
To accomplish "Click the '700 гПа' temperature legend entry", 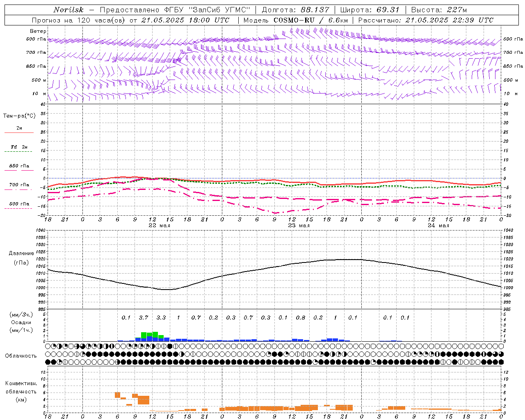I will click(x=19, y=185).
